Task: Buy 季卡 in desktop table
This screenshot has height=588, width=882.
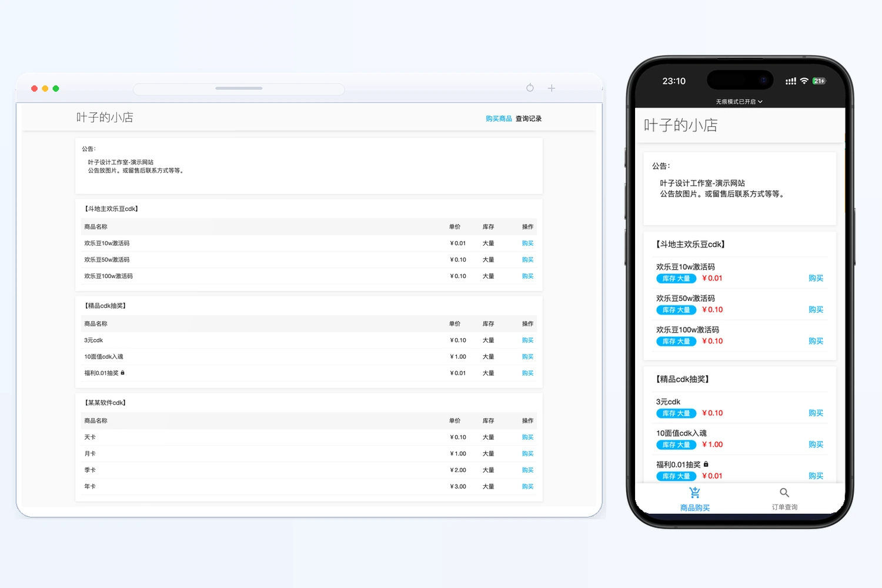Action: [x=527, y=470]
